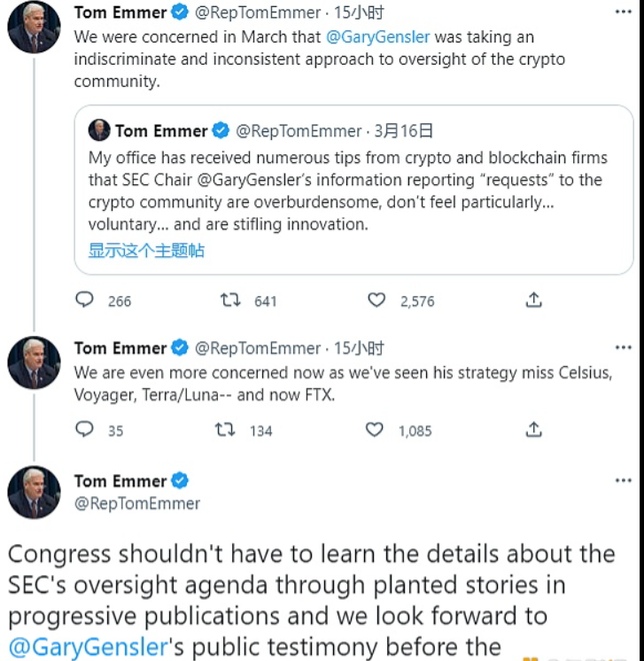Click the small avatar in the quoted tweet
This screenshot has height=661, width=644.
pos(99,130)
